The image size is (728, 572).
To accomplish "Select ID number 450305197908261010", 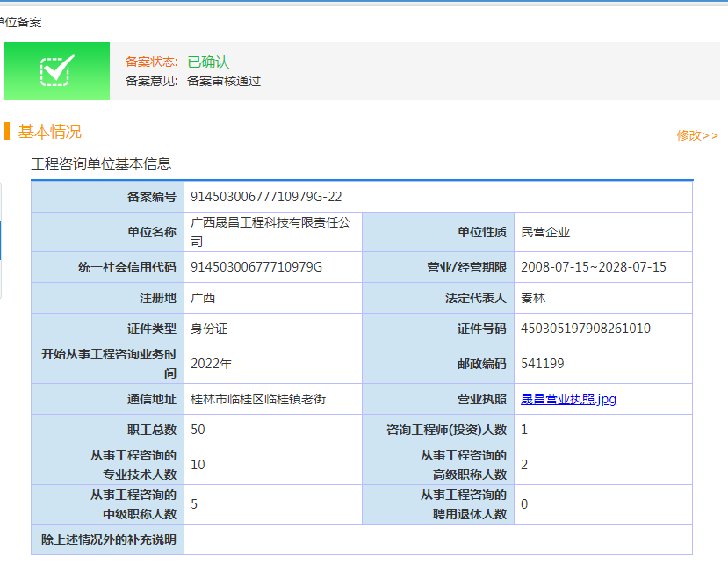I will (585, 329).
